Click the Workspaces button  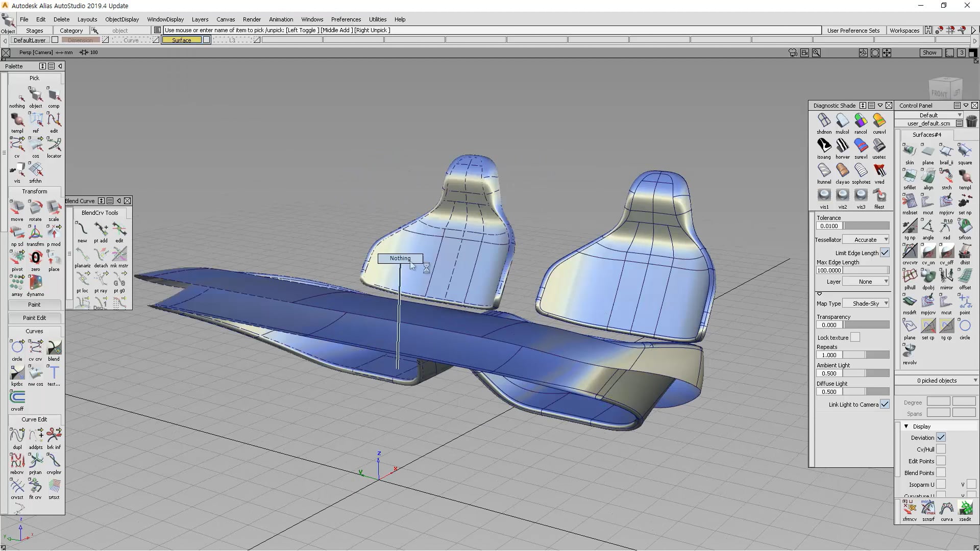pos(904,30)
